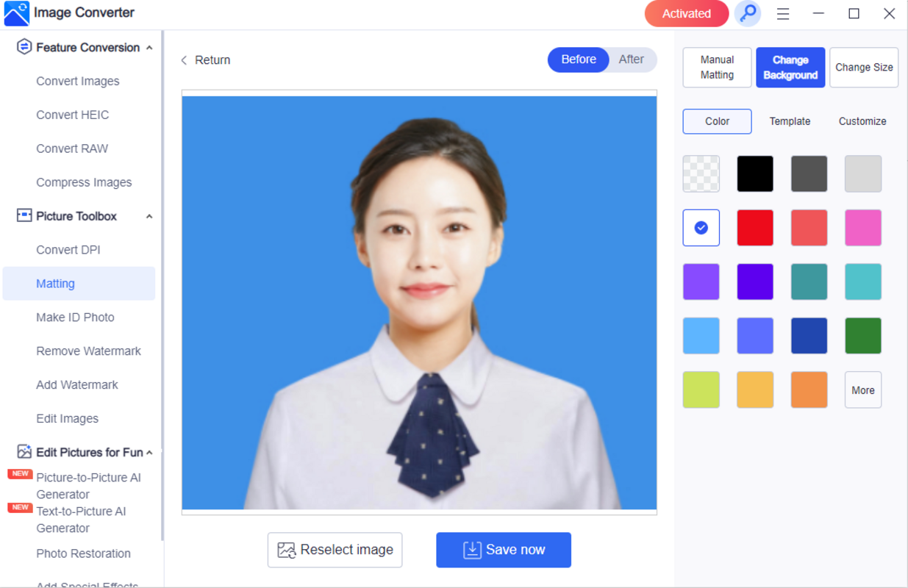Open Add Watermark in sidebar
The height and width of the screenshot is (588, 908).
[77, 386]
